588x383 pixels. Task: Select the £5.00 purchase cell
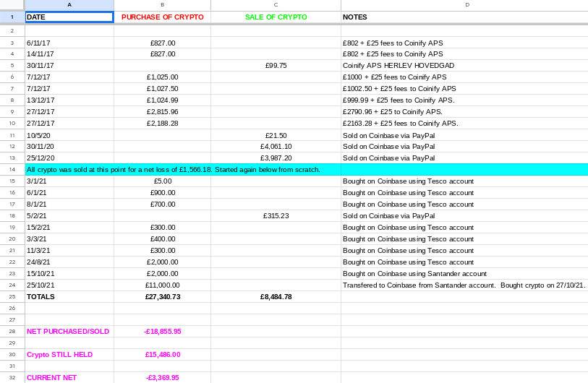(x=163, y=181)
